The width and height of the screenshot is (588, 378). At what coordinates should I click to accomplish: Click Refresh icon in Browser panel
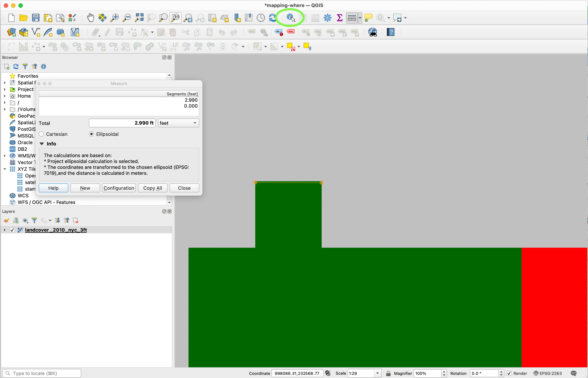click(x=16, y=66)
